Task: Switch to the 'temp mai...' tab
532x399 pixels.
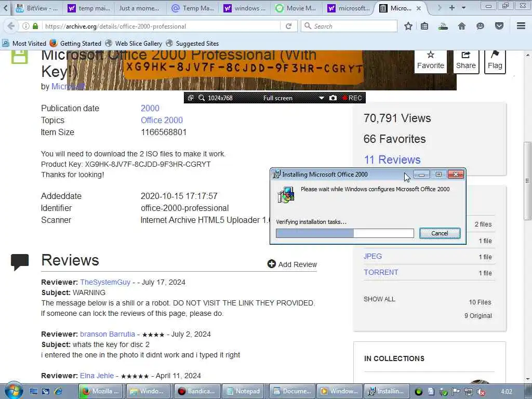Action: coord(89,8)
